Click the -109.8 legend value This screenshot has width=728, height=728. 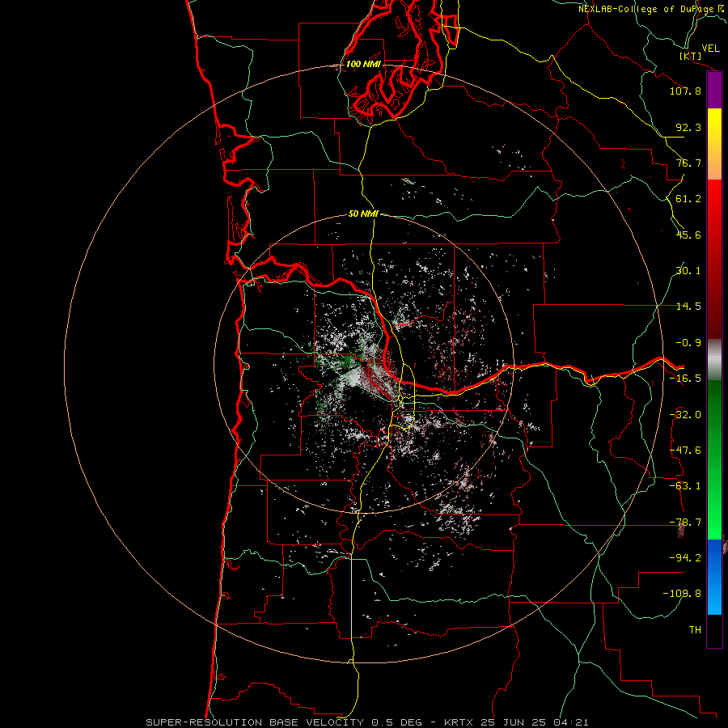(x=682, y=594)
